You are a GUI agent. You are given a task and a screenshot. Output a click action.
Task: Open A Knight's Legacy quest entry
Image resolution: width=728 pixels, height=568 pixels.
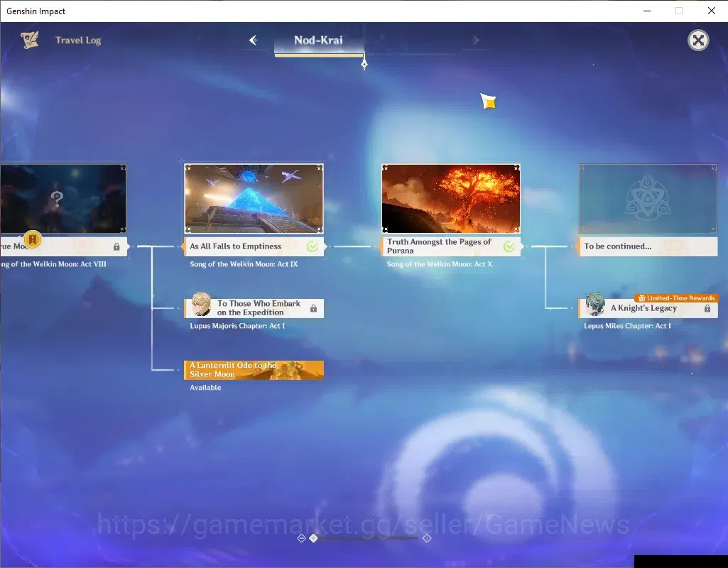pos(648,308)
